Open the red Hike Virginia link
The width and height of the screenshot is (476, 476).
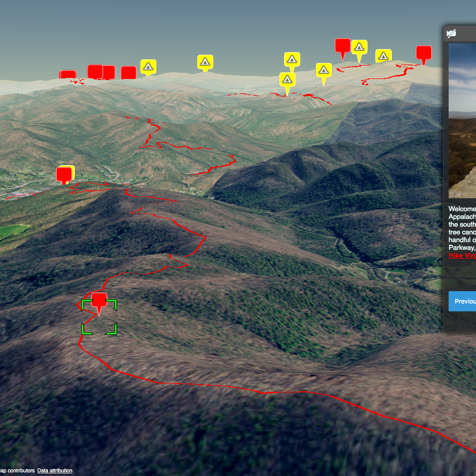coord(462,256)
